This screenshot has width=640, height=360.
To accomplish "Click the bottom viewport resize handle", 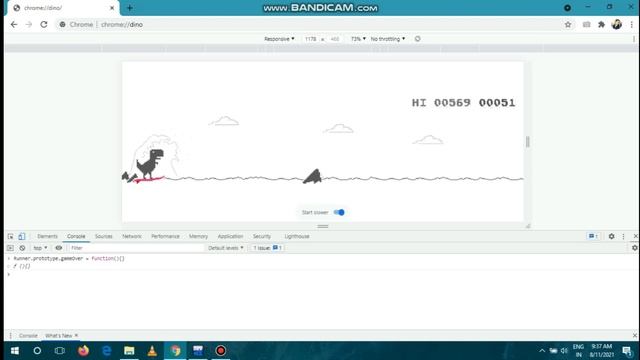I will [323, 226].
